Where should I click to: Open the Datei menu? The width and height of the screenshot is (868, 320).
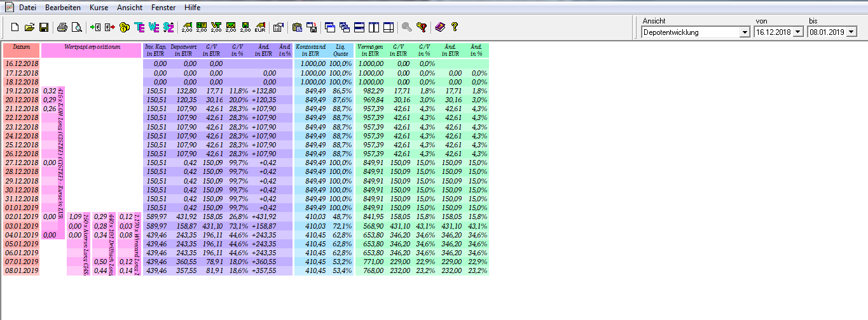27,8
